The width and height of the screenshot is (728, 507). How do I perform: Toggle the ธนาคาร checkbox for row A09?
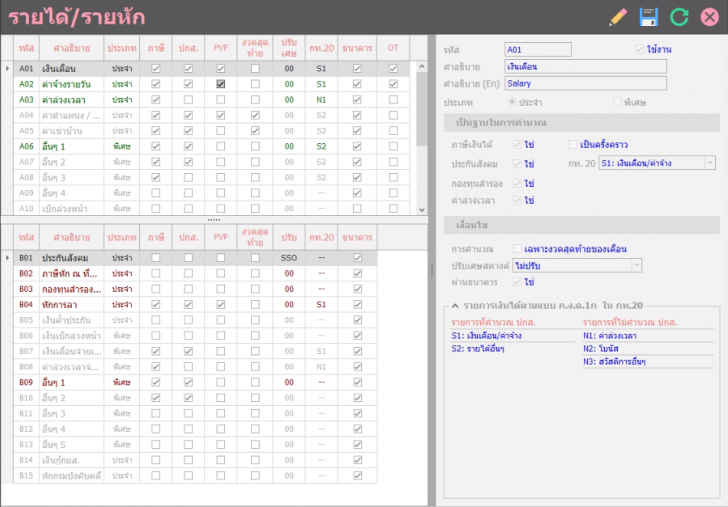click(357, 193)
